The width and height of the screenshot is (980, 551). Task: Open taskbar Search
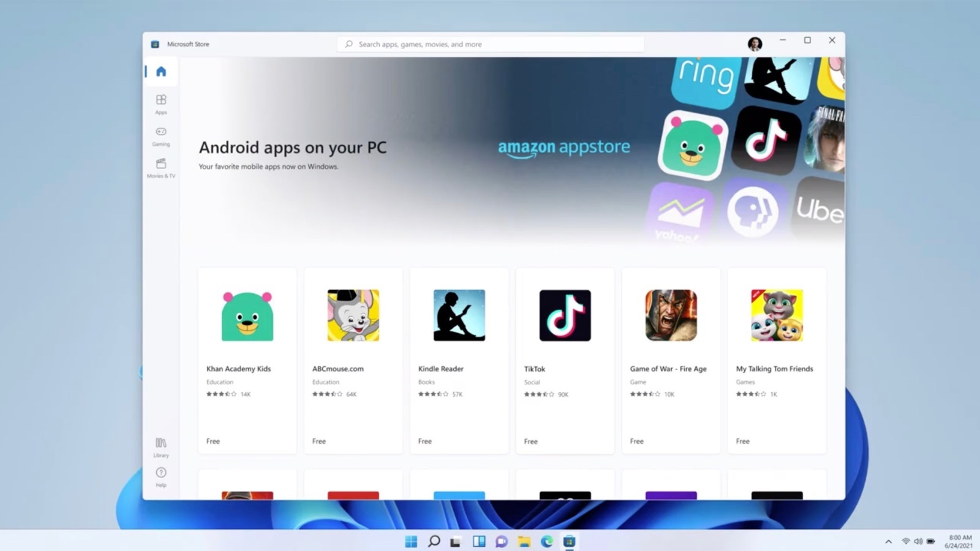(434, 541)
